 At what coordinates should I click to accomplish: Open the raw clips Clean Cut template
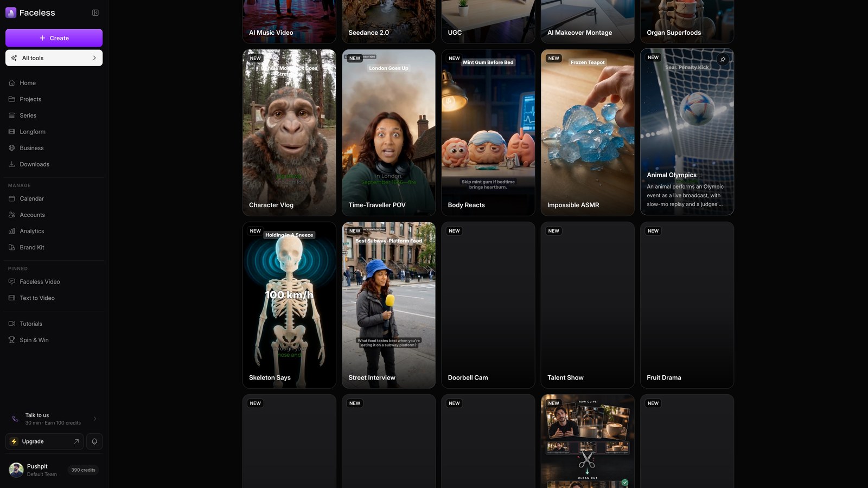pyautogui.click(x=588, y=441)
